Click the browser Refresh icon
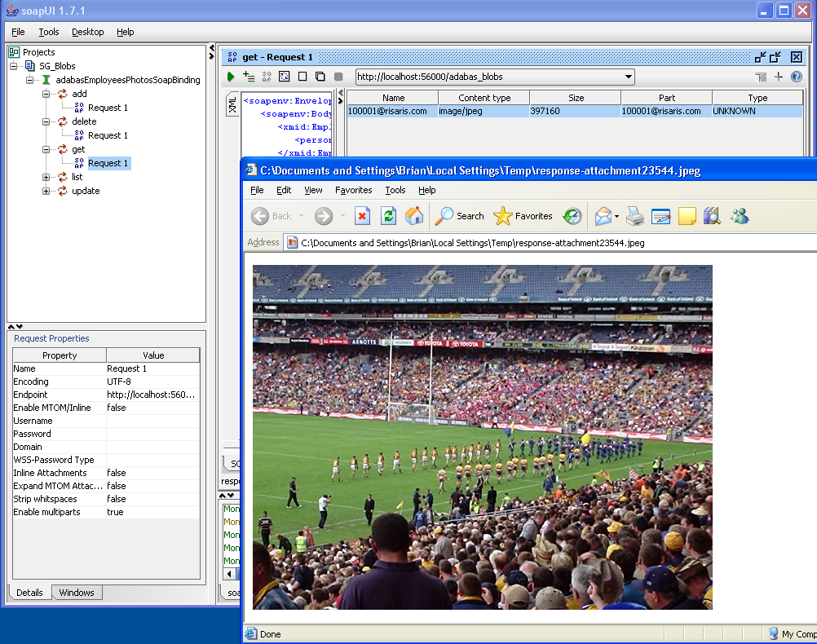The height and width of the screenshot is (644, 817). pyautogui.click(x=389, y=216)
